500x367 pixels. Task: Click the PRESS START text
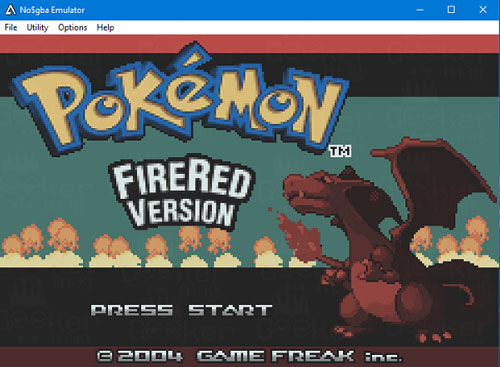click(x=181, y=310)
